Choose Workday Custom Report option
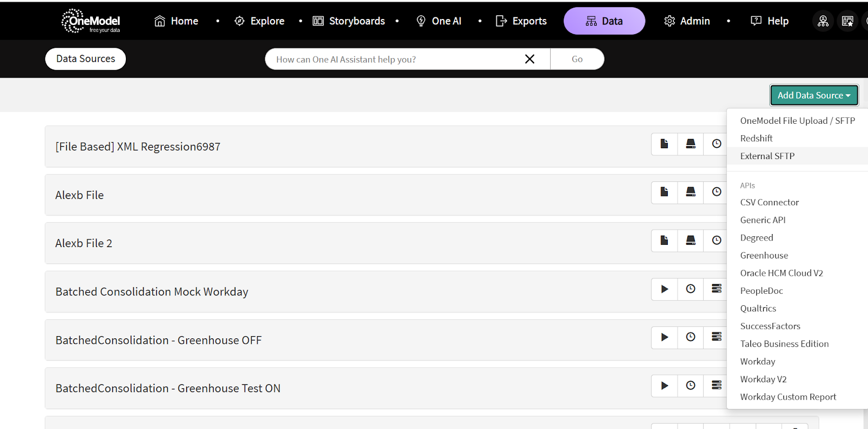Viewport: 868px width, 429px height. [788, 397]
